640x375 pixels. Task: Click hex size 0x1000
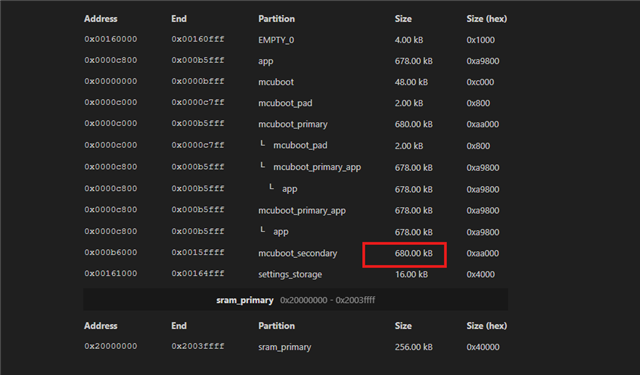click(x=480, y=40)
